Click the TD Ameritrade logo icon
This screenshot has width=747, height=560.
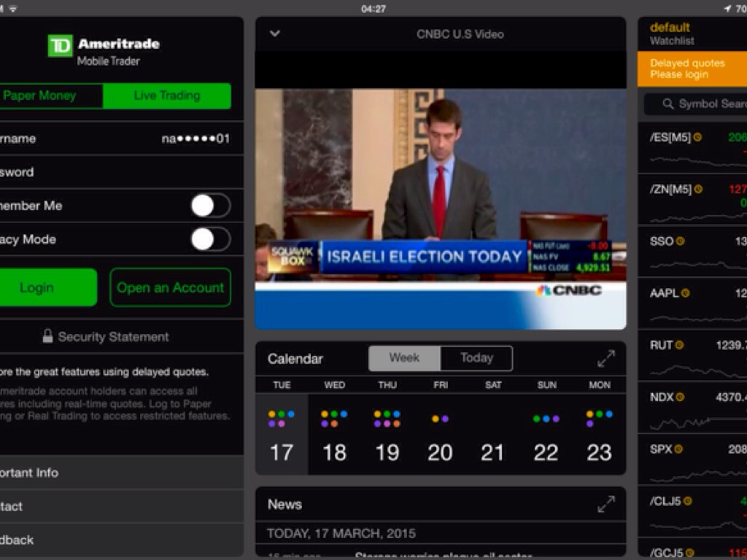[60, 46]
